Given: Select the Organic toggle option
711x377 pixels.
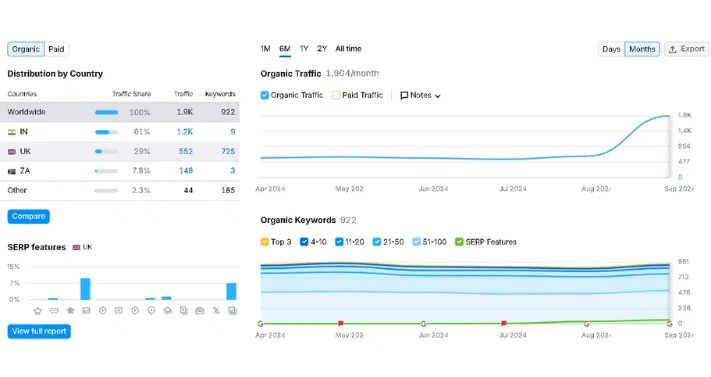Looking at the screenshot, I should coord(26,49).
